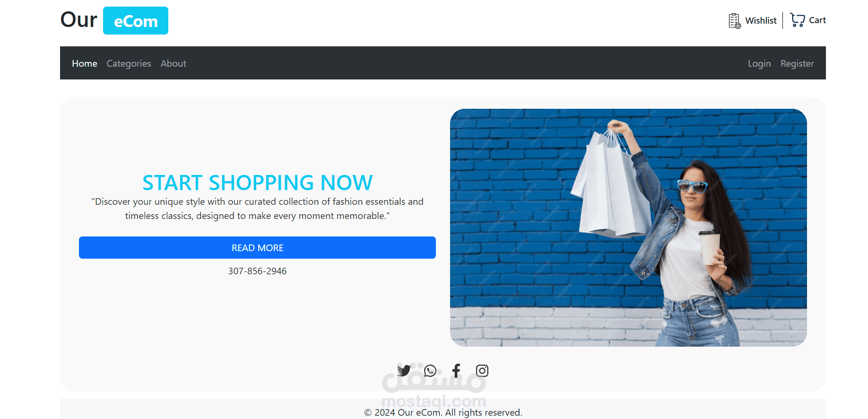Viewport: 868px width, 419px height.
Task: Open the Login page link
Action: click(x=759, y=63)
